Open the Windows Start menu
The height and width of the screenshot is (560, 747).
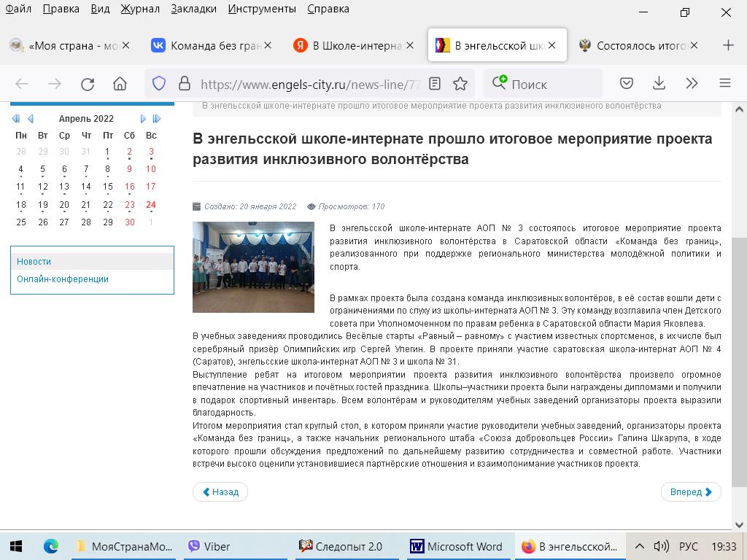(16, 546)
